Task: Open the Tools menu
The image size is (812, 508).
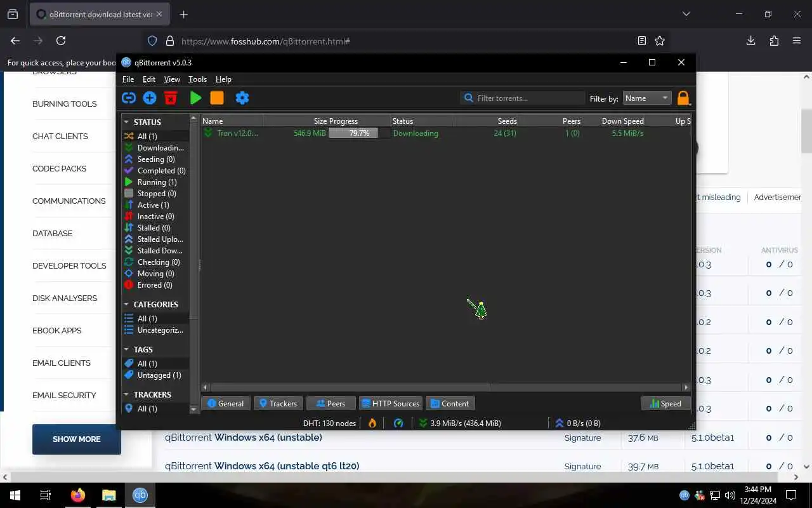Action: pyautogui.click(x=197, y=79)
